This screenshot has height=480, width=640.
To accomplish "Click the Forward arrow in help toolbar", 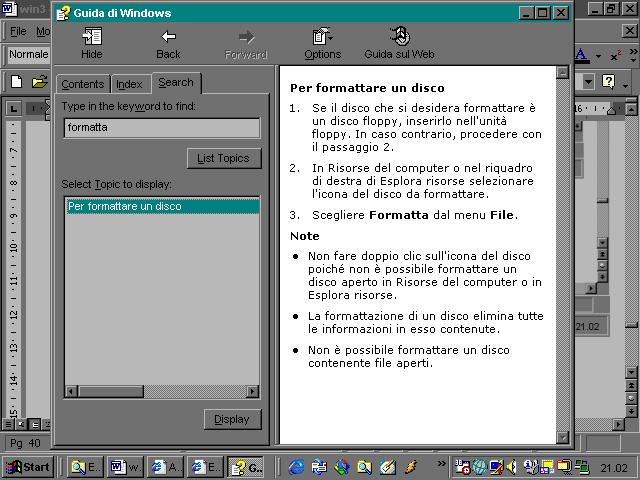I will pos(246,43).
